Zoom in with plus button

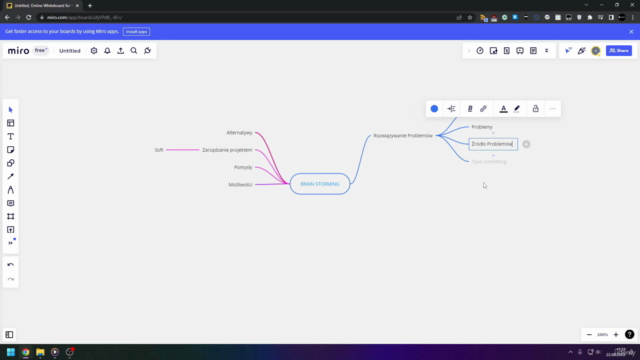(x=616, y=335)
